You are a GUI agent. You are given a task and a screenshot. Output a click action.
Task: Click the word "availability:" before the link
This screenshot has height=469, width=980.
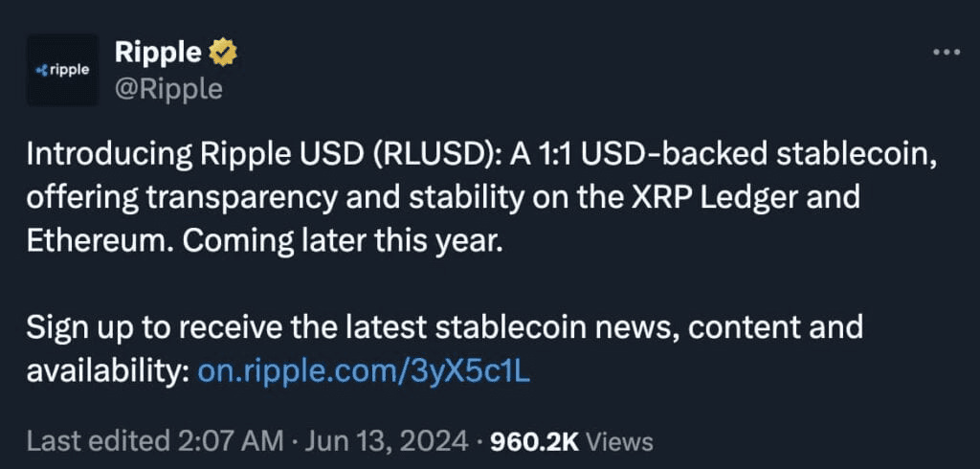(105, 370)
